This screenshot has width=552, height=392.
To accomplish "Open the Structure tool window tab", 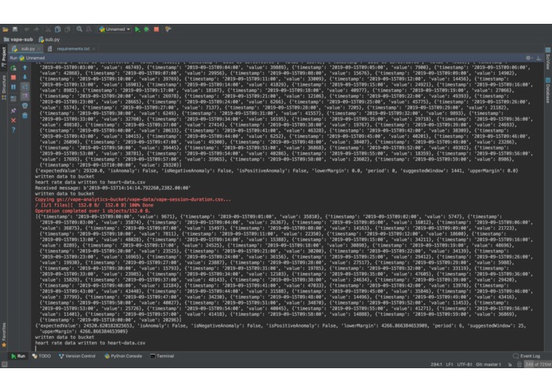I will (4, 87).
